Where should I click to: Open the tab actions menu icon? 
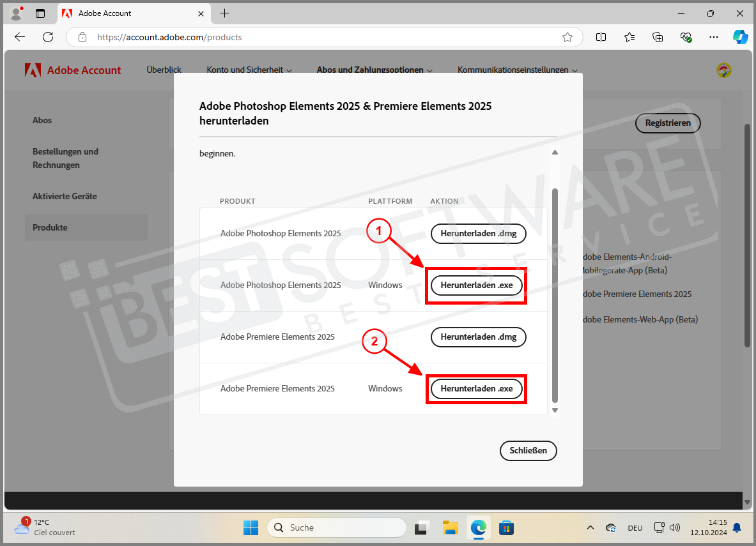click(x=40, y=13)
